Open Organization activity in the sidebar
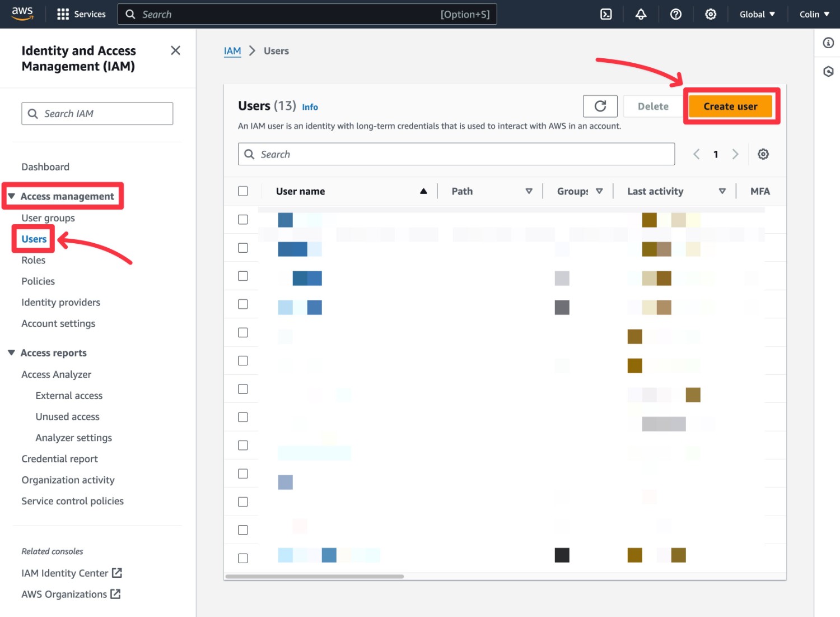The width and height of the screenshot is (840, 617). (x=68, y=480)
